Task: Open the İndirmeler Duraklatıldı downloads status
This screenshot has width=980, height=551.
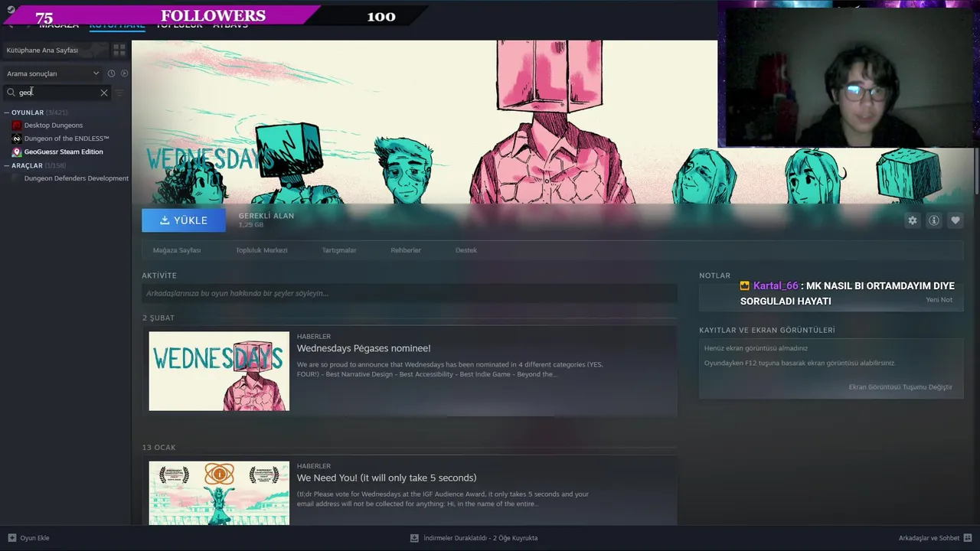Action: coord(480,538)
